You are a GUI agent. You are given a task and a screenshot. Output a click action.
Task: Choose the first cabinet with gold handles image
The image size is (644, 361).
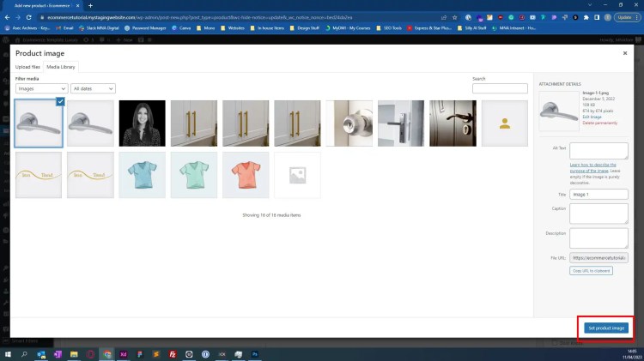click(194, 123)
